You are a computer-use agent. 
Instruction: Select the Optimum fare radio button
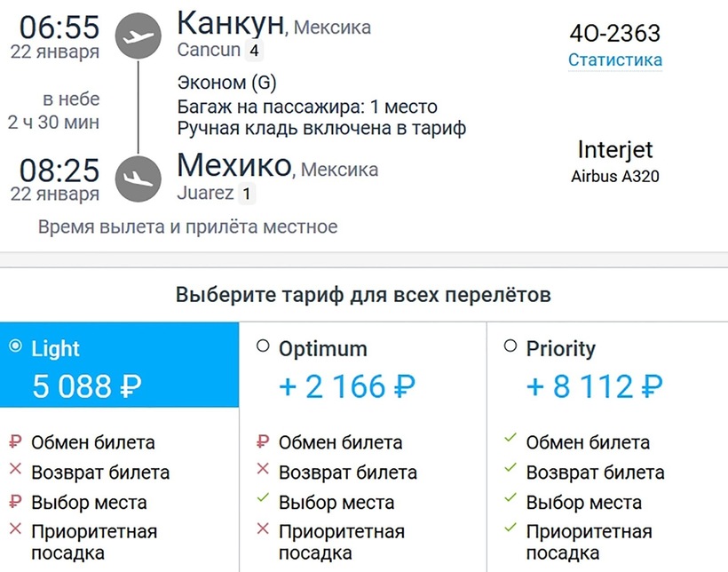262,346
